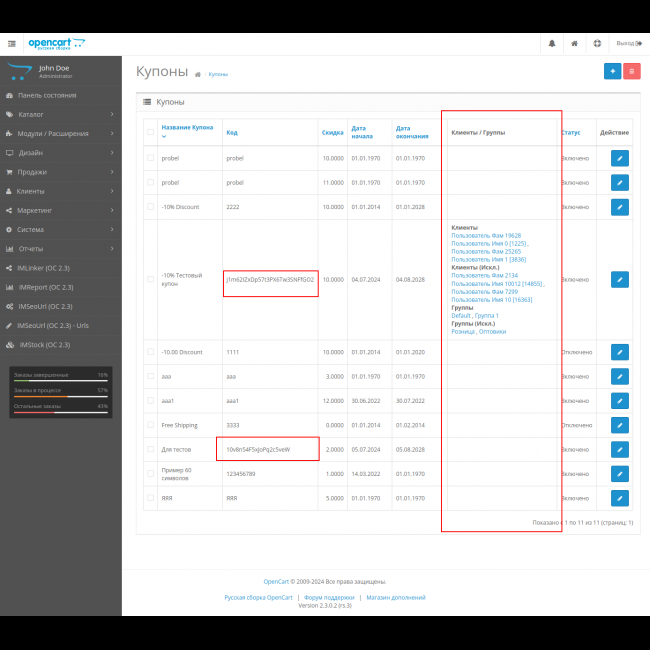
Task: Expand the Отчеты sidebar menu
Action: point(60,248)
